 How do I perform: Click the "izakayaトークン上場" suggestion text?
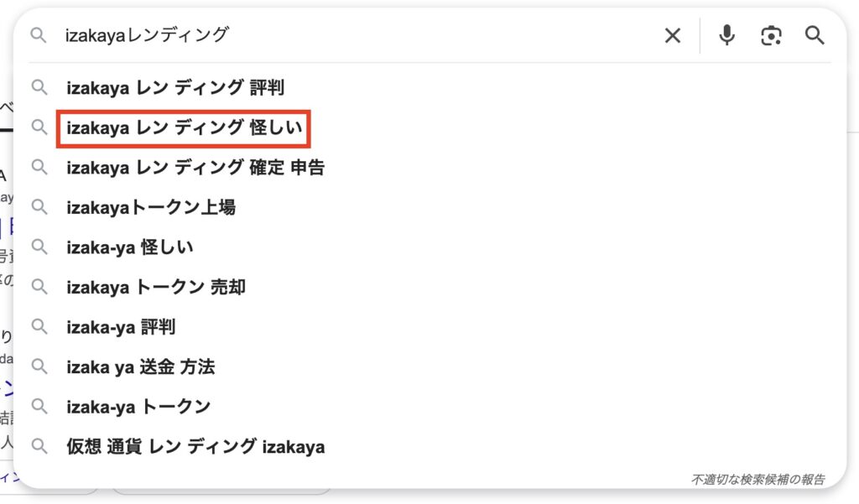152,207
